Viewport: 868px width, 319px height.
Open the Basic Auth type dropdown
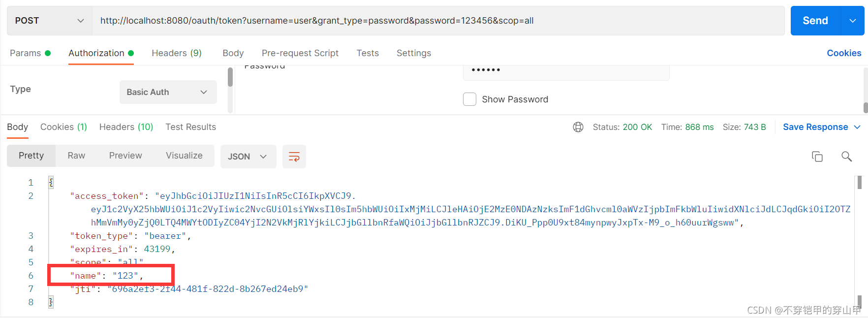tap(168, 92)
